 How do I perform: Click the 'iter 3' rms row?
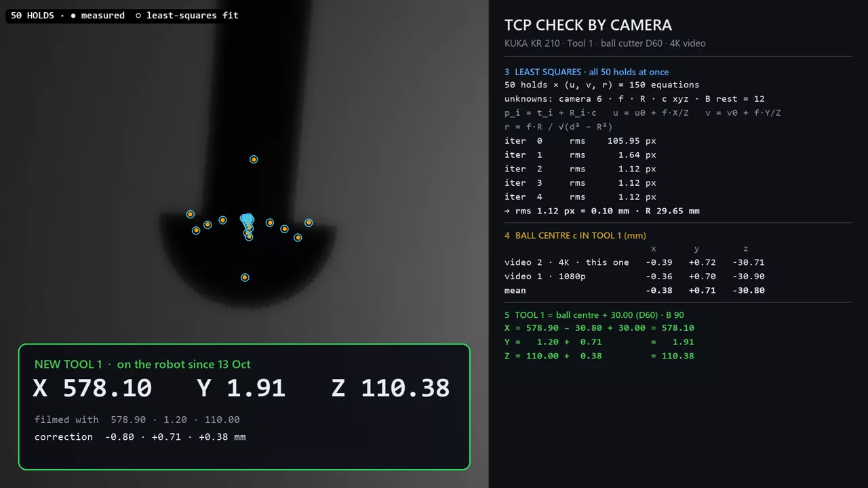pyautogui.click(x=580, y=183)
